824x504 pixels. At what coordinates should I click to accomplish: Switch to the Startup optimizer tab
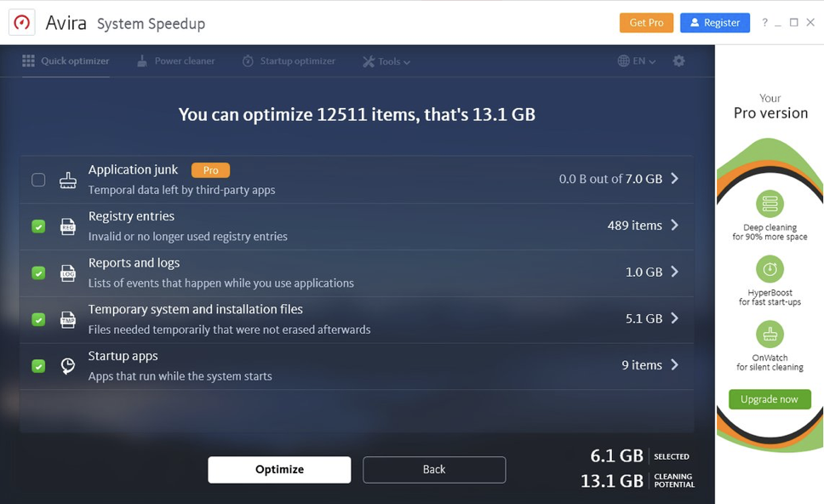pyautogui.click(x=289, y=61)
